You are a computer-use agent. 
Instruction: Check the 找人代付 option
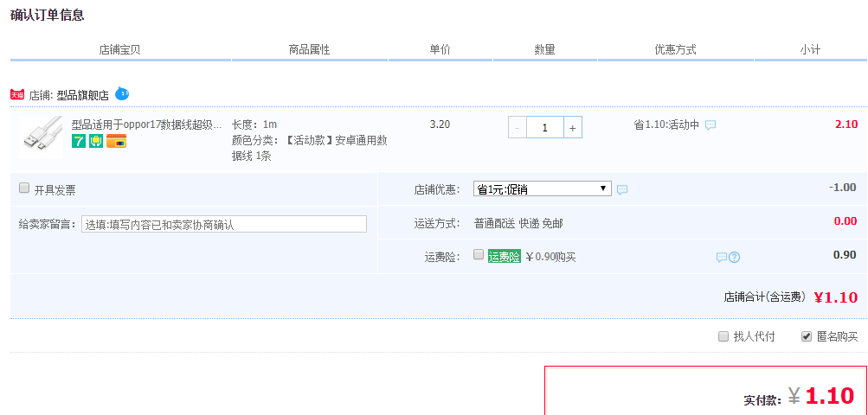pyautogui.click(x=723, y=336)
